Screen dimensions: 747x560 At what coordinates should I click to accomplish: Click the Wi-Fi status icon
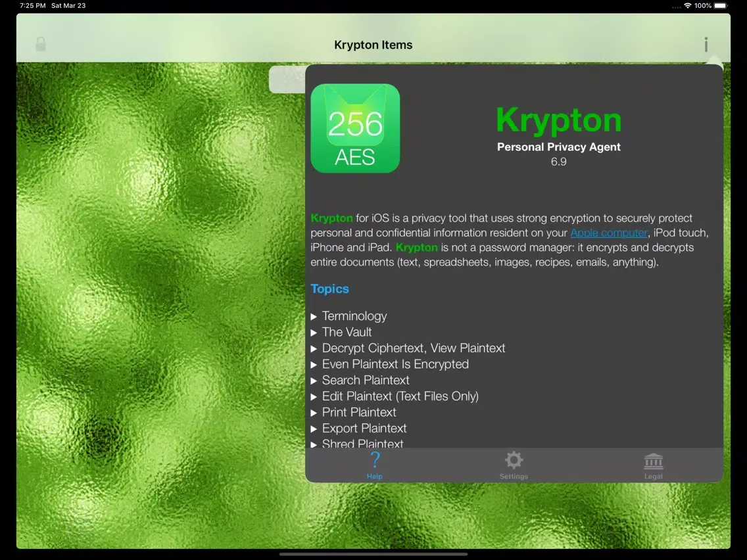688,6
